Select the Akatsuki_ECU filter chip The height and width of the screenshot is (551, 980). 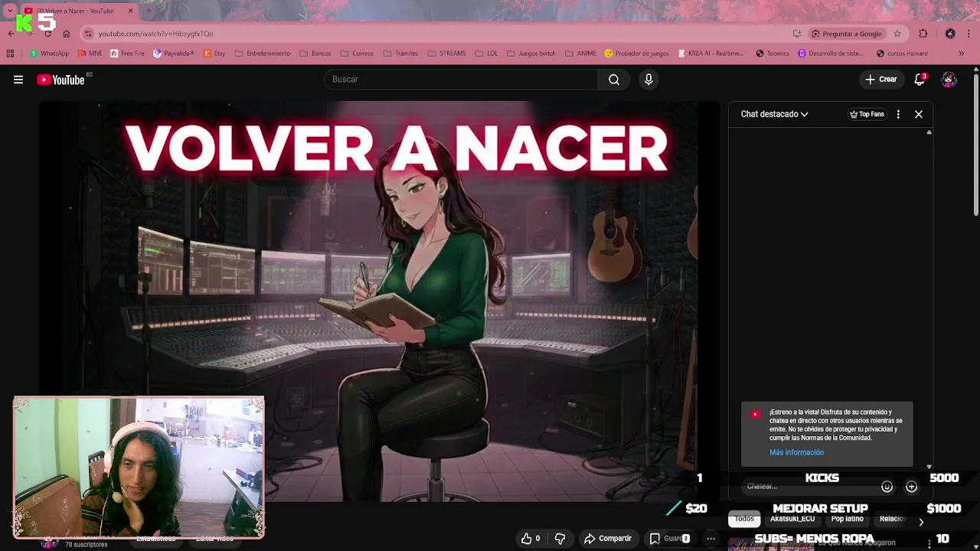(x=792, y=519)
